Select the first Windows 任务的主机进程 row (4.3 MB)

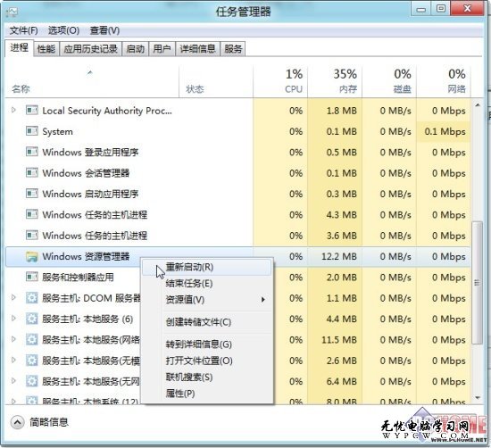tap(238, 215)
